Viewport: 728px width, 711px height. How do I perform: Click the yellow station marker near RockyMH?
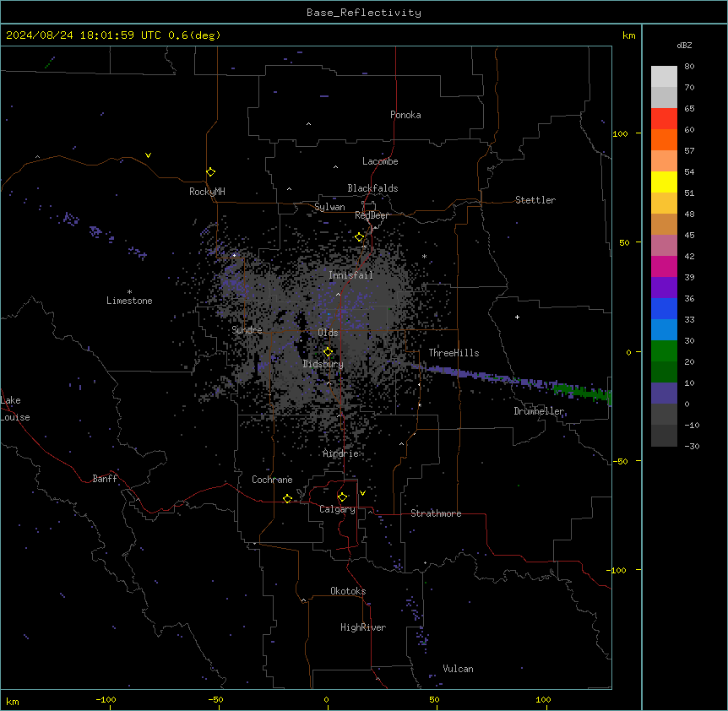click(211, 172)
